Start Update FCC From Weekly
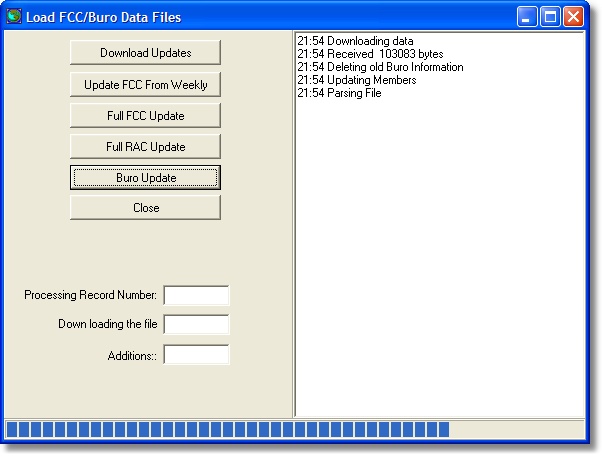This screenshot has width=602, height=456. [x=145, y=84]
